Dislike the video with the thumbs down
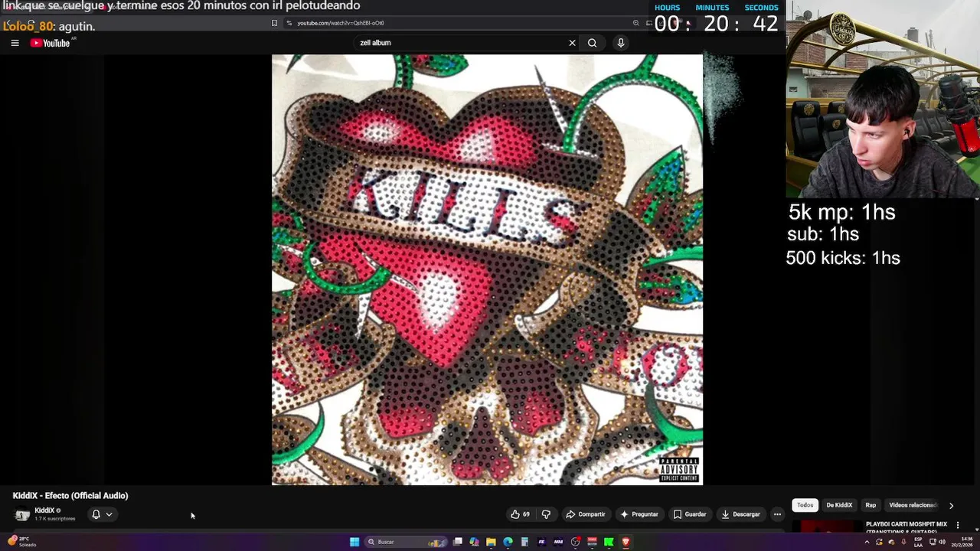This screenshot has width=980, height=551. pos(546,514)
